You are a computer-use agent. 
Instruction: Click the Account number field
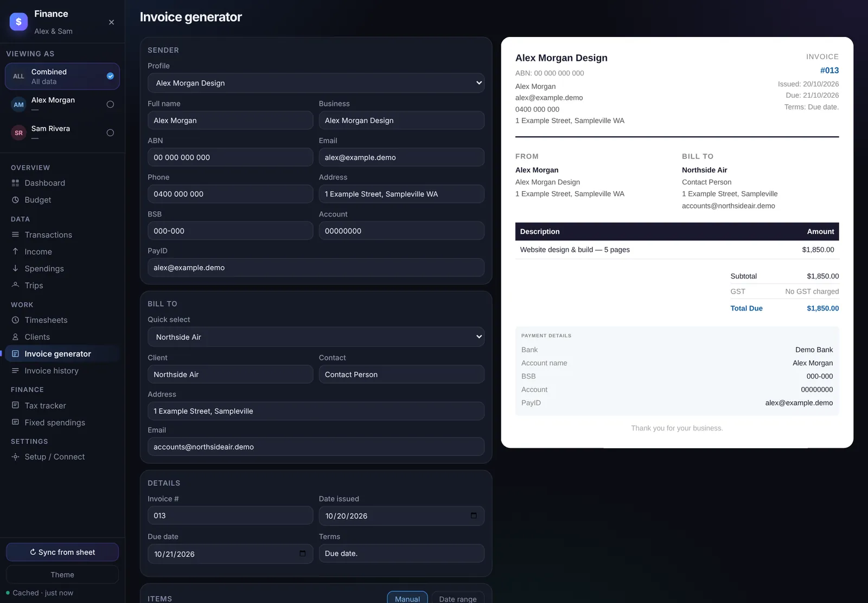pos(401,231)
